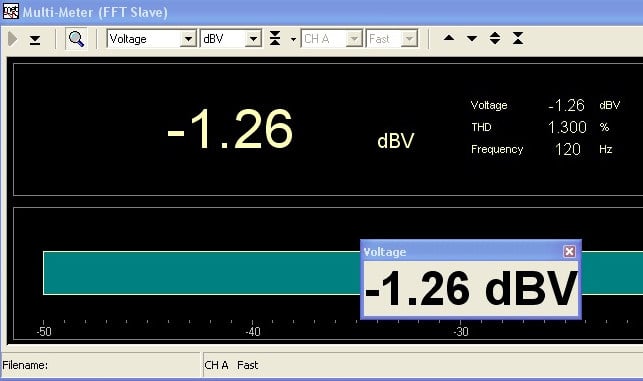Open the CH A channel dropdown
The image size is (643, 381).
coord(332,39)
